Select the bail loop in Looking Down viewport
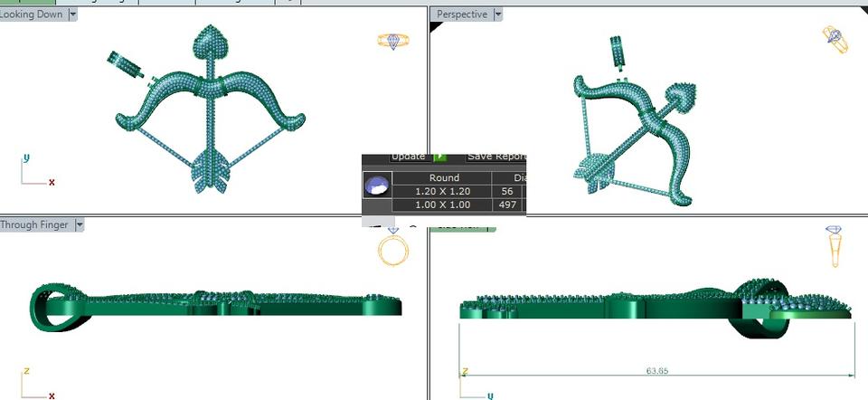Image resolution: width=868 pixels, height=400 pixels. coord(126,64)
